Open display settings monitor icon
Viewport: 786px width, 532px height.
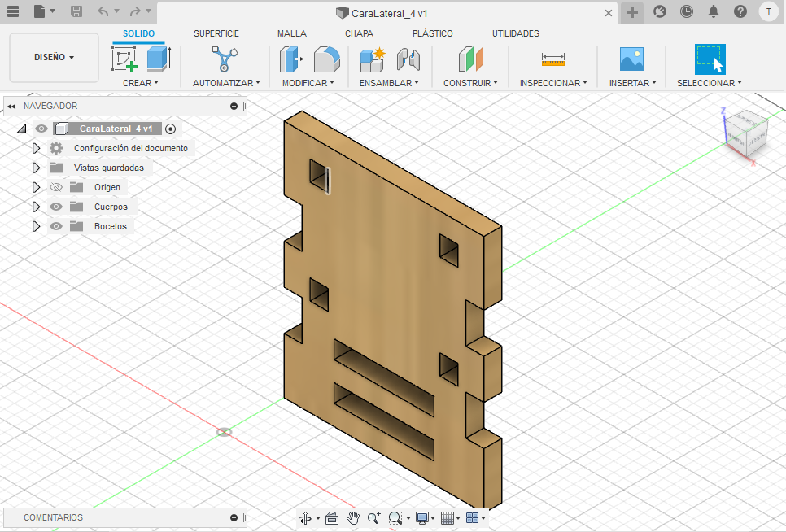[x=422, y=518]
